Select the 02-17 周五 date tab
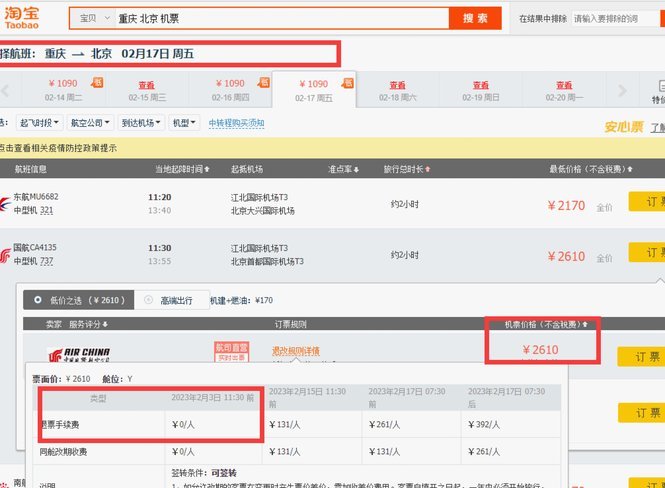This screenshot has height=488, width=665. 314,90
